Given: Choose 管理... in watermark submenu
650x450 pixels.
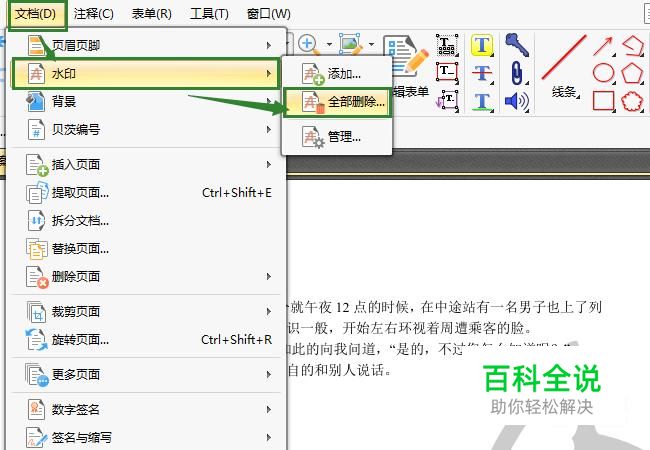Looking at the screenshot, I should (337, 137).
